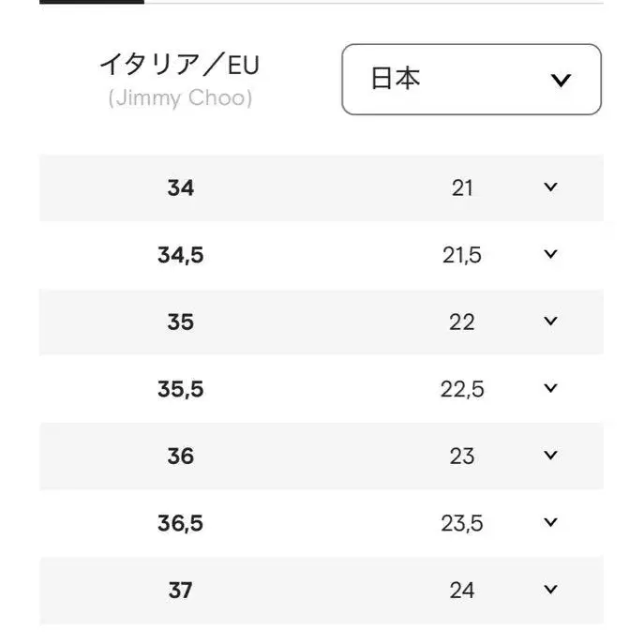Select the EU size 37 label
Viewport: 644px width, 644px height.
pos(180,590)
